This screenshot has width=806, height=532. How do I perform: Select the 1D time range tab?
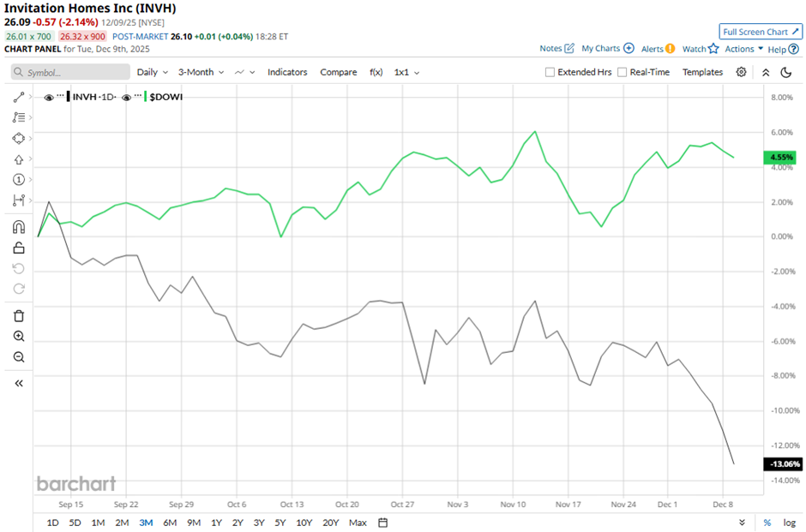pyautogui.click(x=52, y=523)
